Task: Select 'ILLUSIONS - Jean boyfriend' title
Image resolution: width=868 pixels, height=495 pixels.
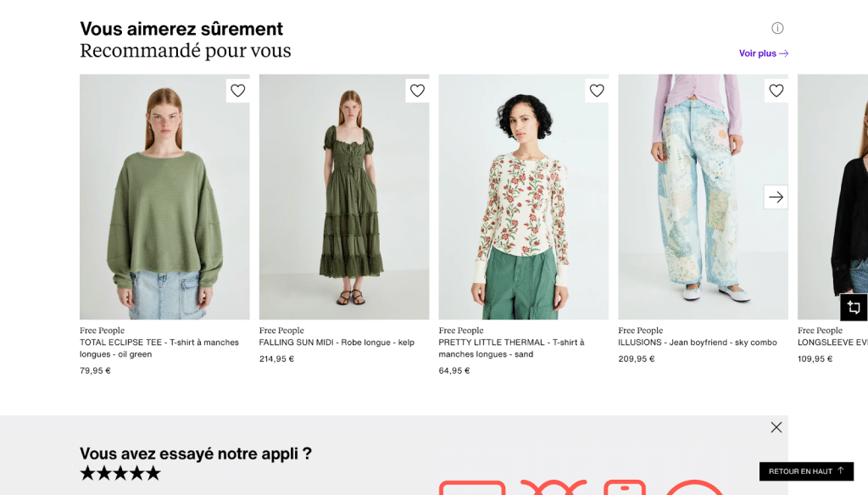Action: [x=698, y=342]
